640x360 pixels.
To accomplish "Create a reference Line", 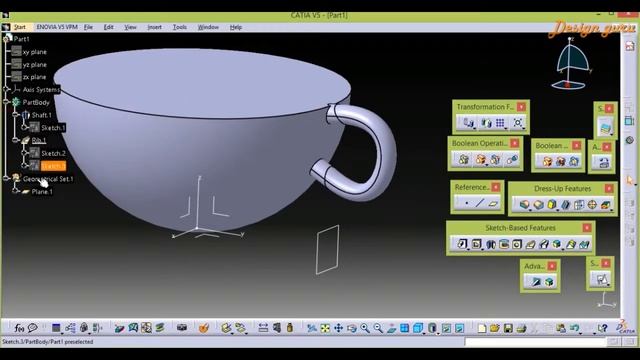I will click(480, 203).
